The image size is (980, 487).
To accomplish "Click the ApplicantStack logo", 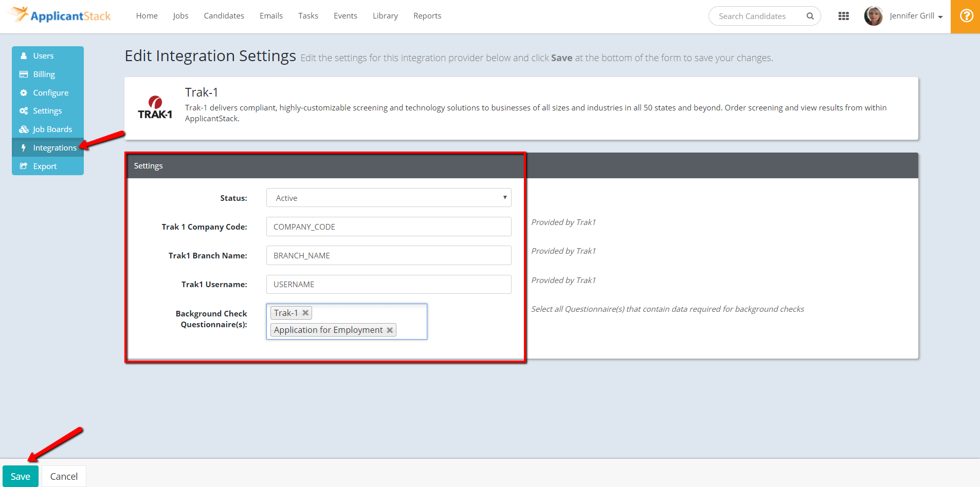I will click(x=61, y=15).
